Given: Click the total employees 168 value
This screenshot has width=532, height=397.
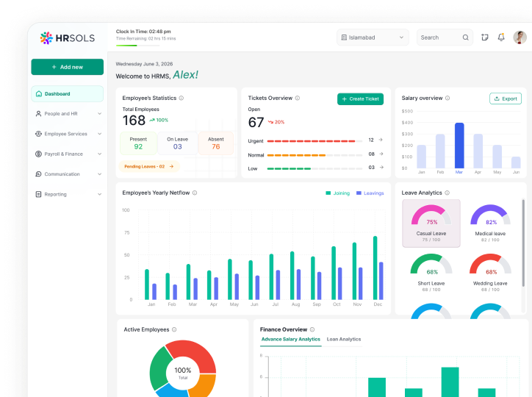Looking at the screenshot, I should pos(134,121).
